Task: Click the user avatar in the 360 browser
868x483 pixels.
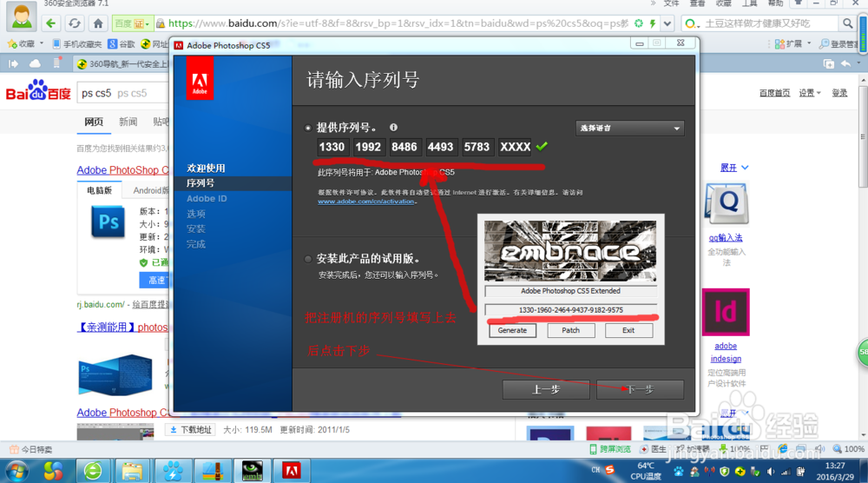Action: pyautogui.click(x=22, y=16)
